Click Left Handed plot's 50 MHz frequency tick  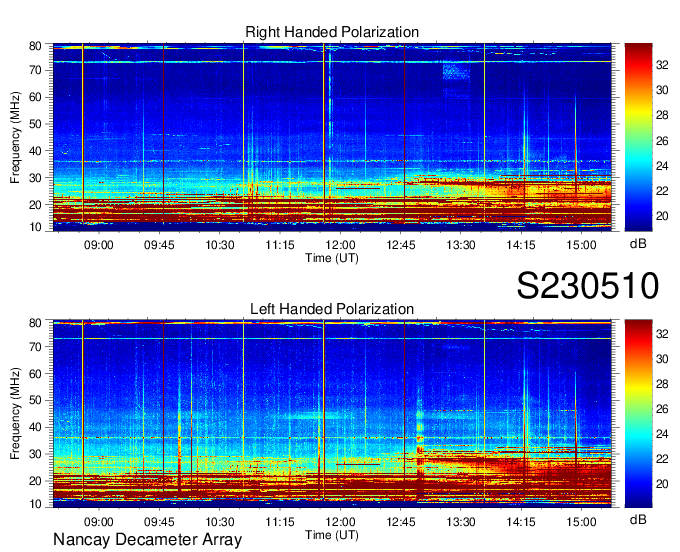click(35, 400)
